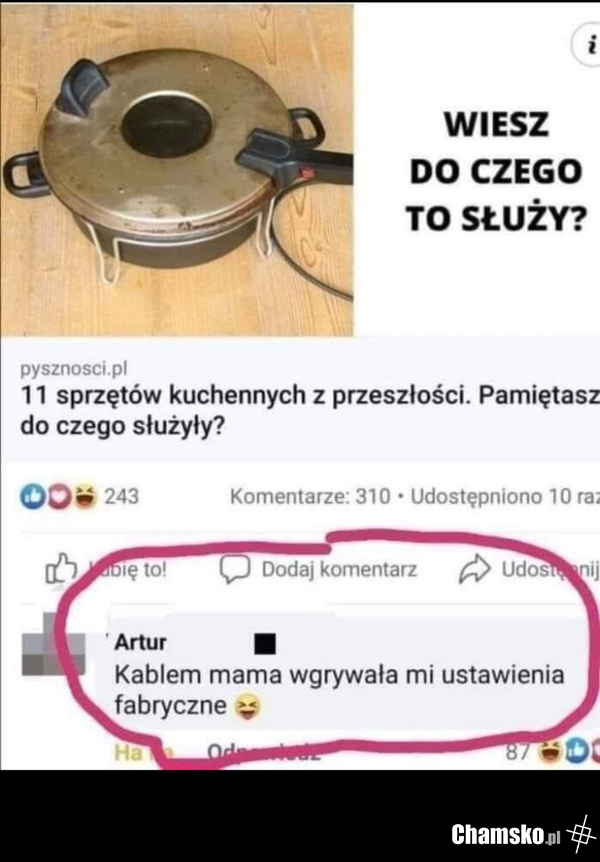Click the Chamsko.pl watermark text
Image resolution: width=600 pixels, height=862 pixels.
(x=505, y=835)
